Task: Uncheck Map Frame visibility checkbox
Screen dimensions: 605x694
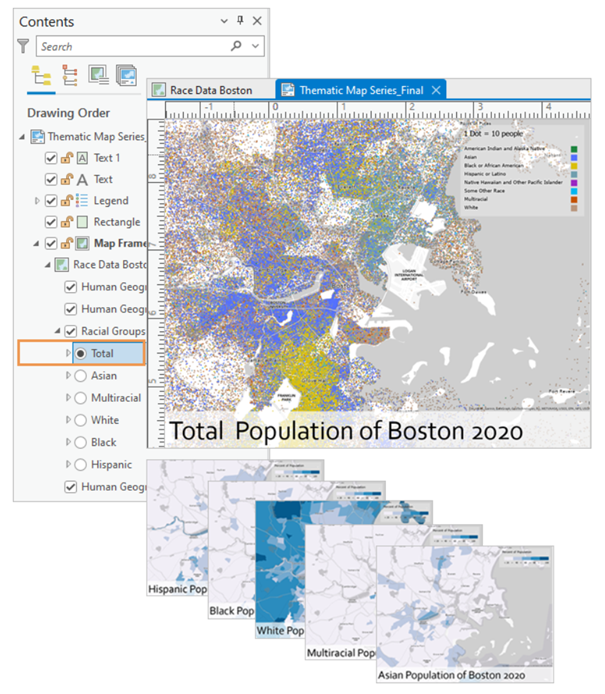Action: (x=51, y=243)
